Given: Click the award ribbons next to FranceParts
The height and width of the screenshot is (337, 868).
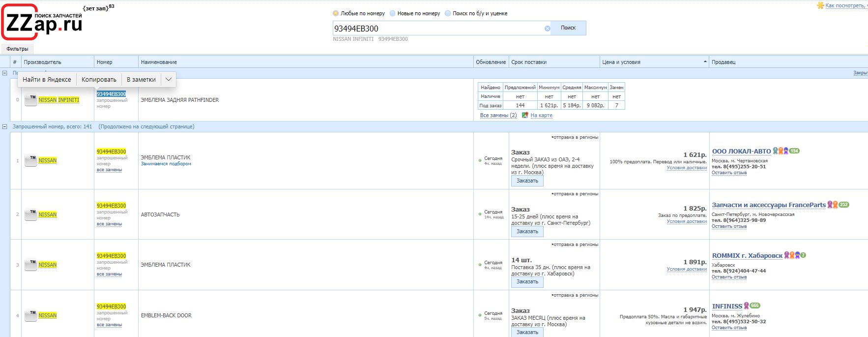Looking at the screenshot, I should [833, 205].
